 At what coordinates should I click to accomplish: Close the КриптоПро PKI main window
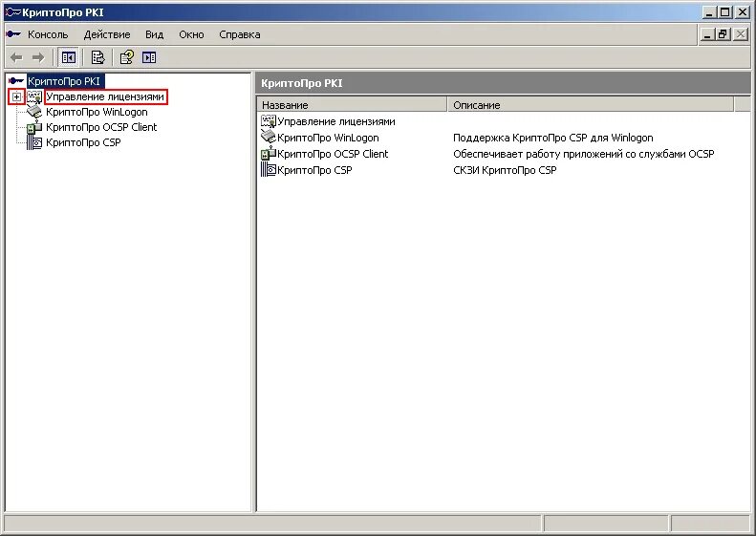pos(742,12)
